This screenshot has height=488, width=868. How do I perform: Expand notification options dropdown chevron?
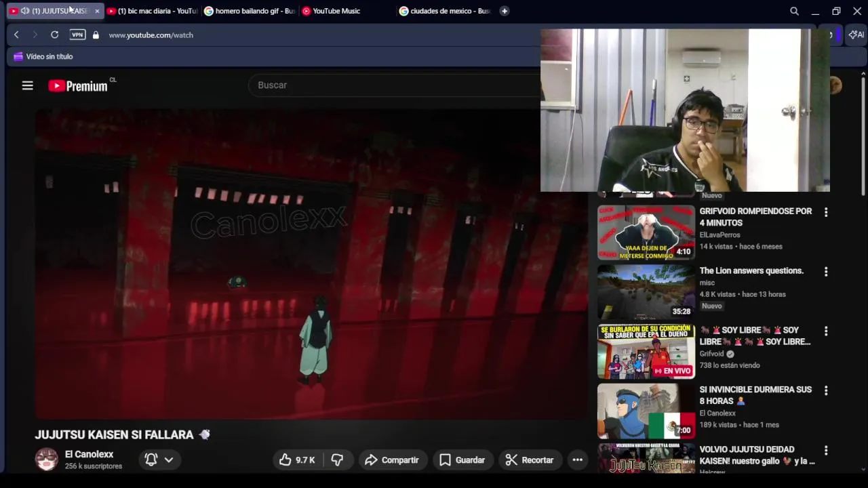[x=169, y=460]
